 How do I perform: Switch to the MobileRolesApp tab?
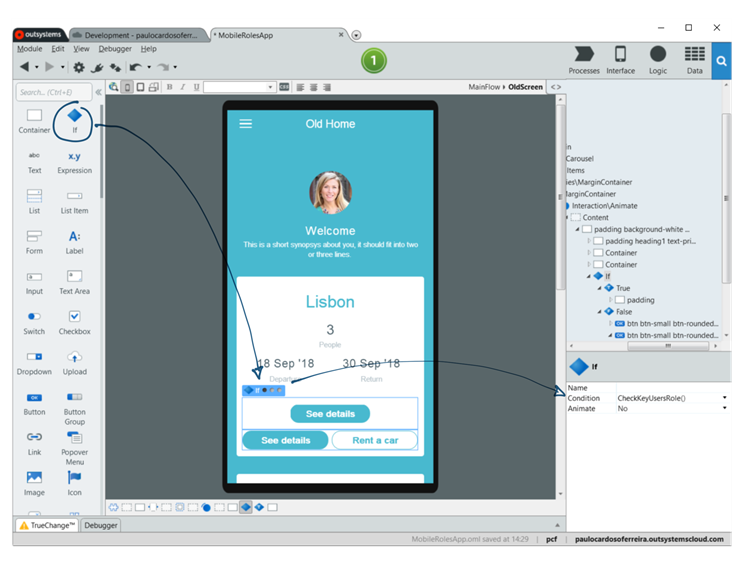[x=273, y=34]
